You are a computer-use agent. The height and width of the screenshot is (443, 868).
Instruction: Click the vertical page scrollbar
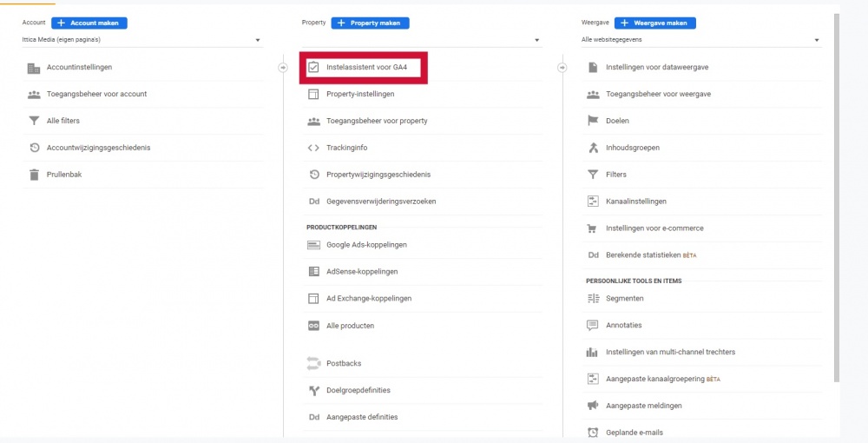tap(836, 198)
